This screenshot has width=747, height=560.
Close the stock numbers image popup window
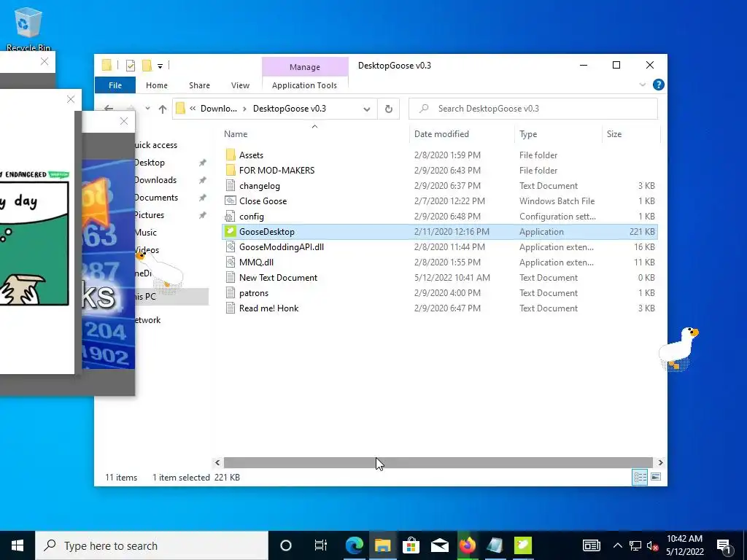point(124,121)
